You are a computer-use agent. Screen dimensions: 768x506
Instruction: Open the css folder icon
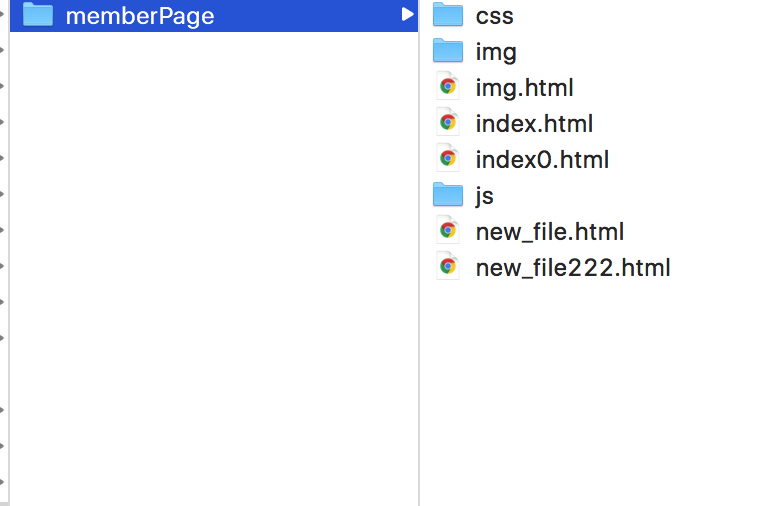coord(448,14)
